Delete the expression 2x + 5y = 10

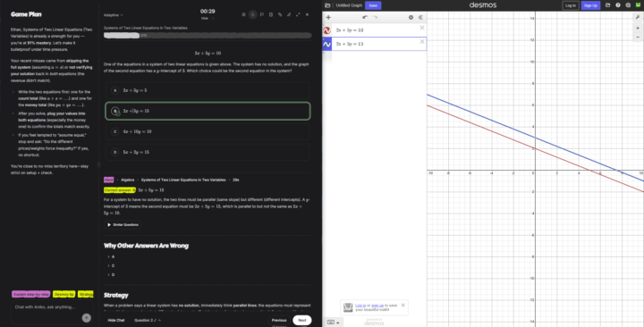[422, 28]
